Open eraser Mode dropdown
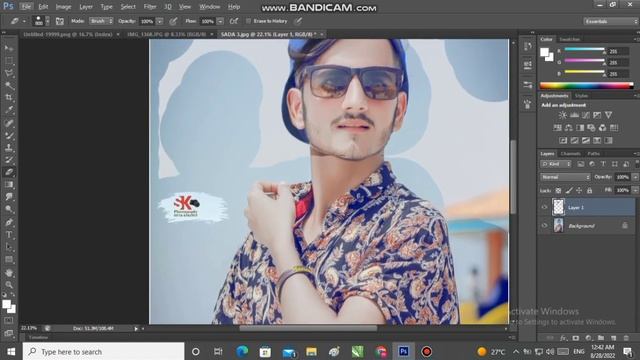 (x=101, y=21)
